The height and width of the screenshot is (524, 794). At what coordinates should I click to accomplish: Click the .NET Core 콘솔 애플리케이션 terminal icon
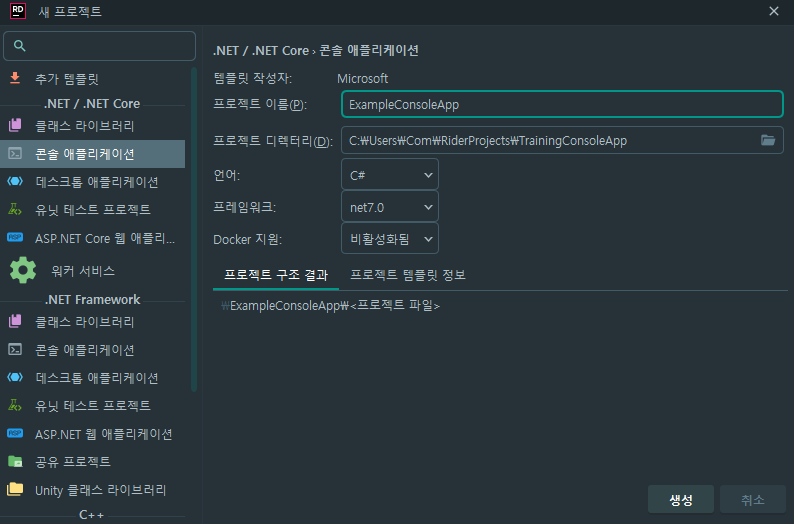coord(15,153)
